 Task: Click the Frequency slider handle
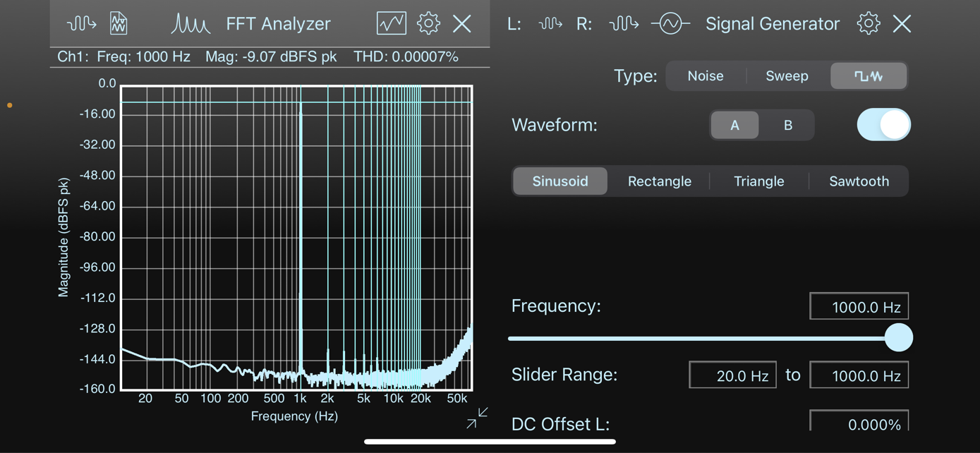pyautogui.click(x=899, y=338)
